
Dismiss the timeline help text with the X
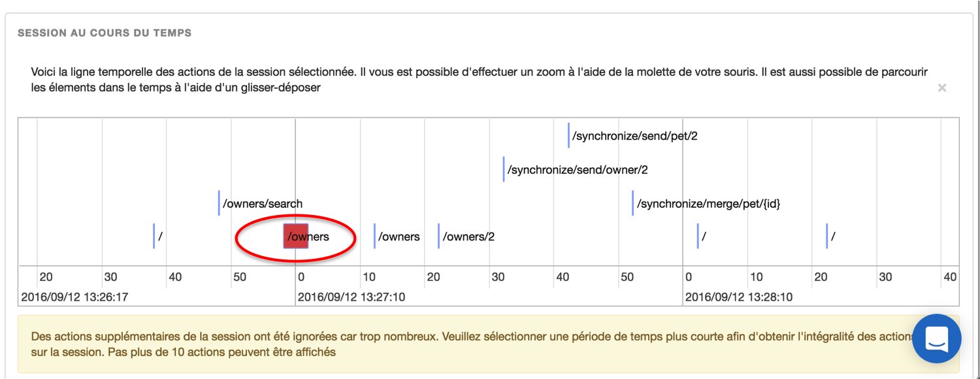pos(941,88)
